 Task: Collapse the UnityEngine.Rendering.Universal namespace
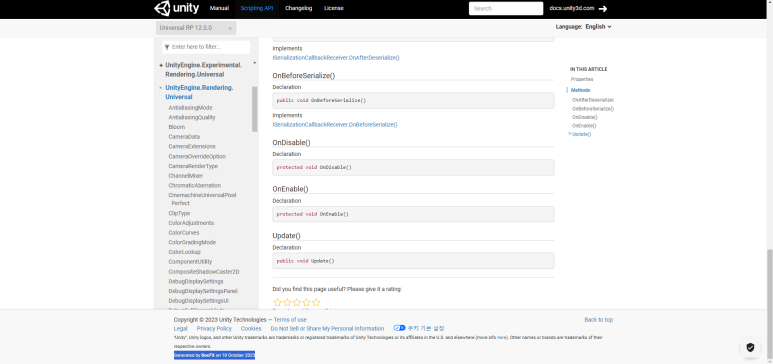(x=161, y=88)
